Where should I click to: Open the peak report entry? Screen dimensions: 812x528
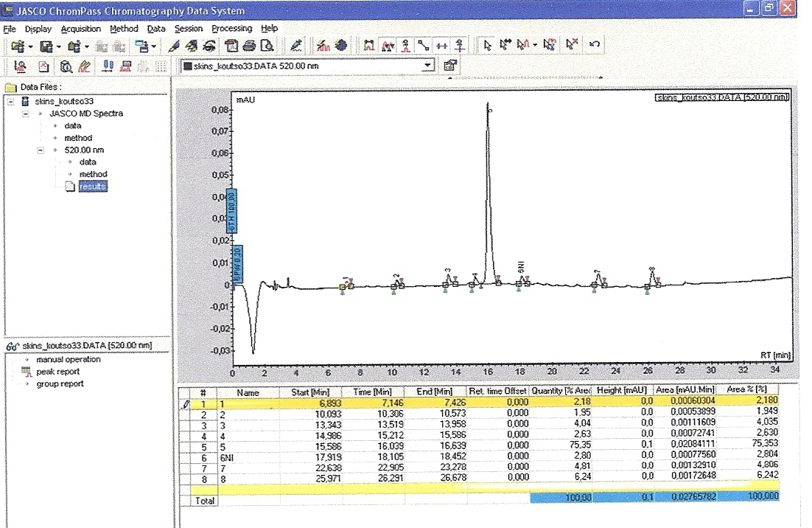pos(58,372)
